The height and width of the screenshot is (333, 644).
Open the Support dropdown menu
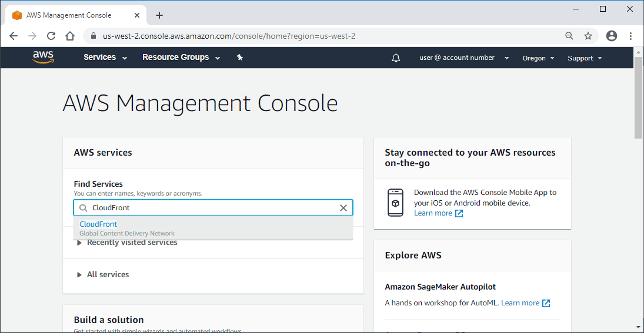click(585, 58)
